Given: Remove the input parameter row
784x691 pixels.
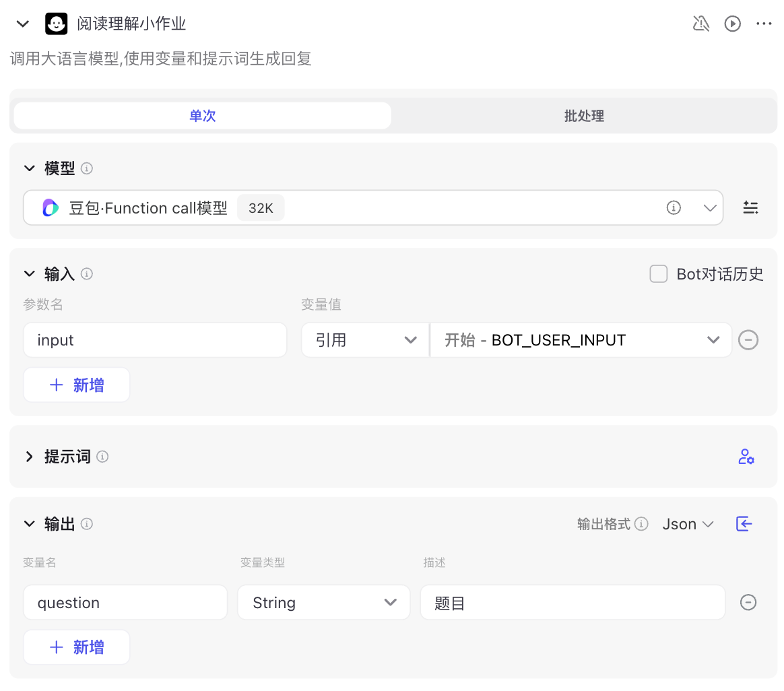Looking at the screenshot, I should (x=748, y=340).
